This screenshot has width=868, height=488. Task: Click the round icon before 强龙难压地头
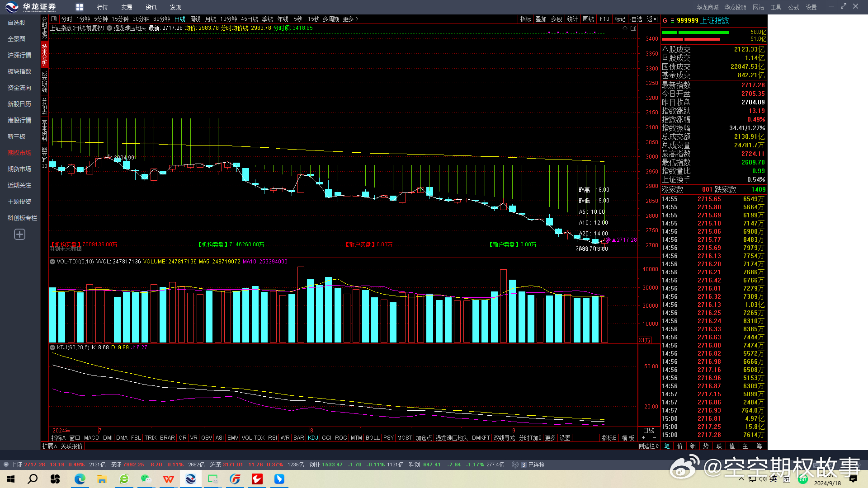109,28
